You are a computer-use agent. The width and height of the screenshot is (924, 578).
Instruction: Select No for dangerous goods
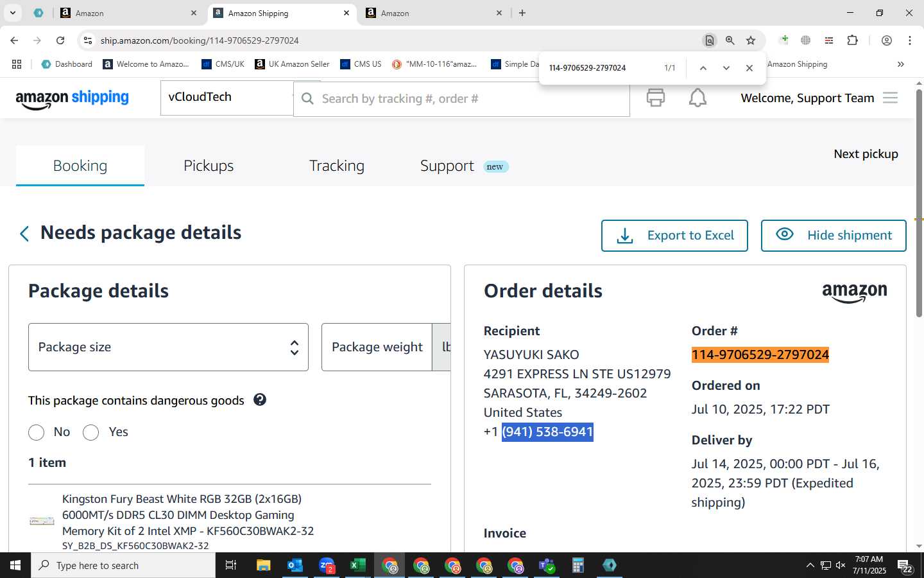pyautogui.click(x=37, y=432)
